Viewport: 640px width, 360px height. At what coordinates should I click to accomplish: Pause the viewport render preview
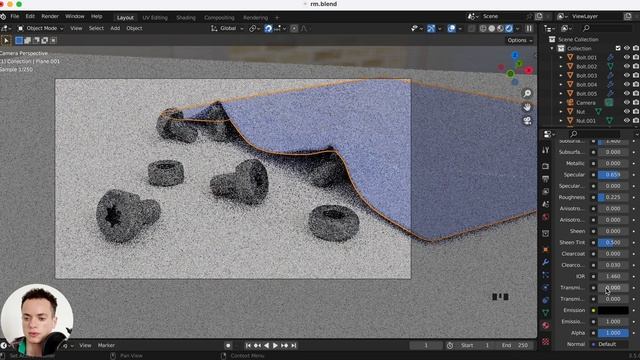coord(529,29)
